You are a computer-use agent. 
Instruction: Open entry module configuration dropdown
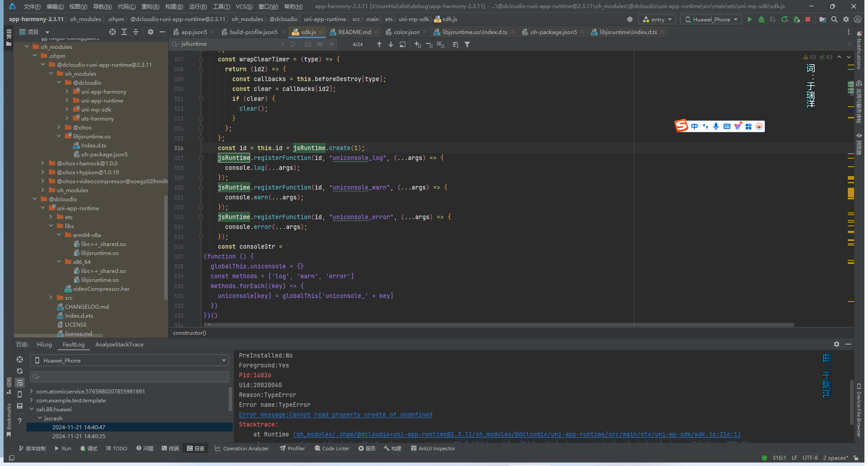pos(657,19)
